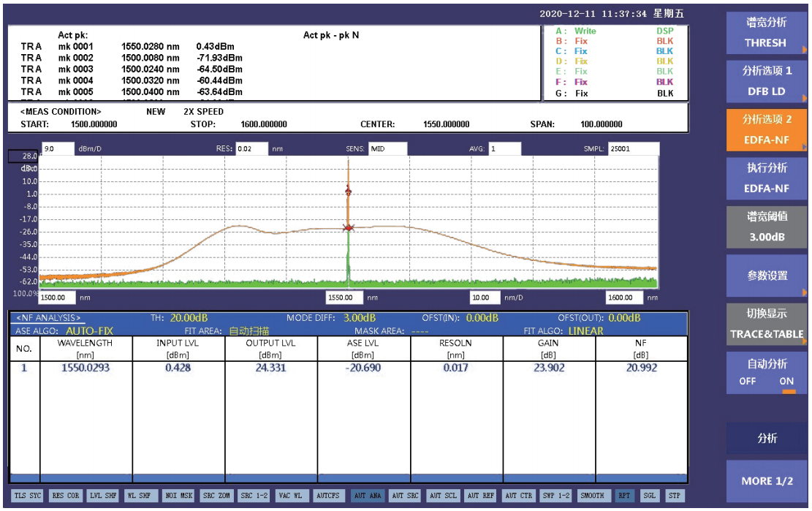Click the 28.0 reference level field

[23, 156]
